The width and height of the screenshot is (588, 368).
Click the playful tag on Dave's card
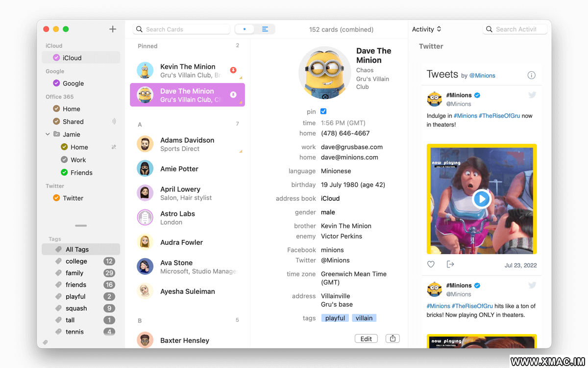[335, 318]
